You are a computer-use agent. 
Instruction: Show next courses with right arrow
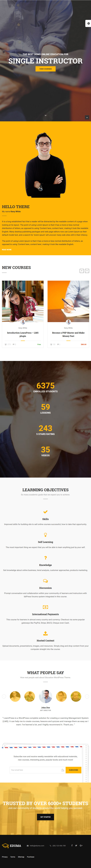coord(87,271)
